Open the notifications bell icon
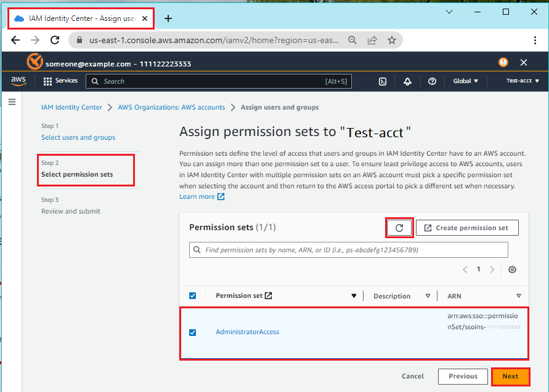This screenshot has height=392, width=549. (407, 81)
